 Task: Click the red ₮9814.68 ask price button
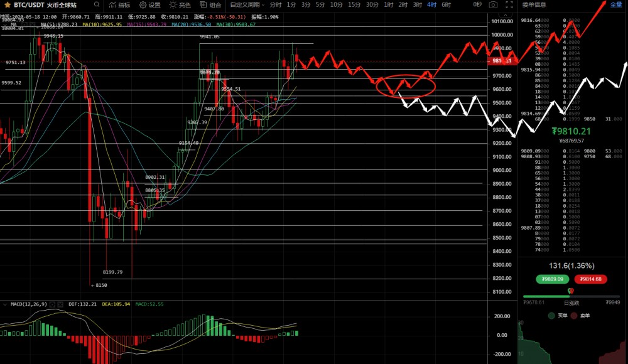(x=590, y=279)
